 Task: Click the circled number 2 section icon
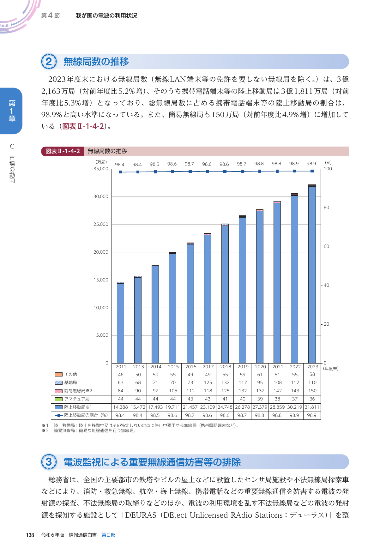[x=49, y=62]
